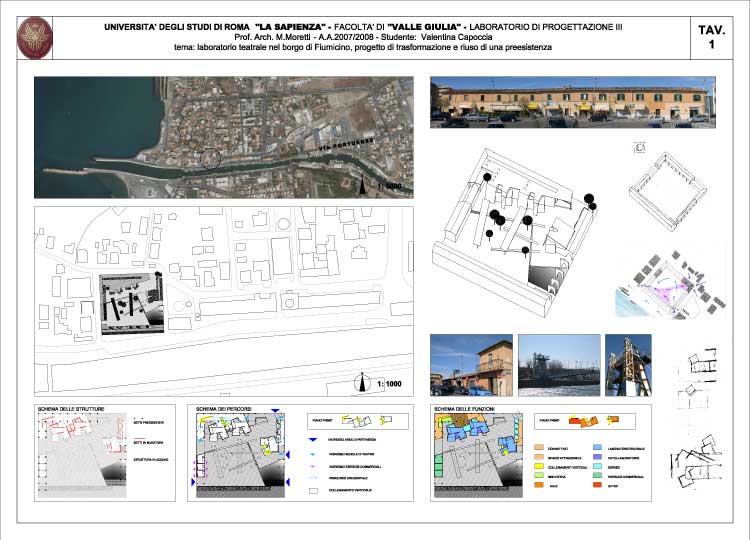This screenshot has height=540, width=750.
Task: Open the photo of the canal with crane
Action: coord(559,365)
